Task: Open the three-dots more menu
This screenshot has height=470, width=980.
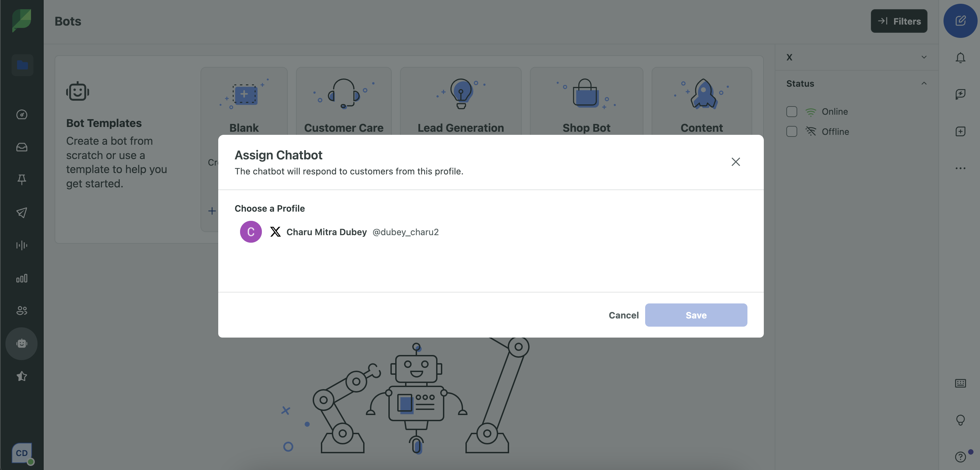Action: 960,168
